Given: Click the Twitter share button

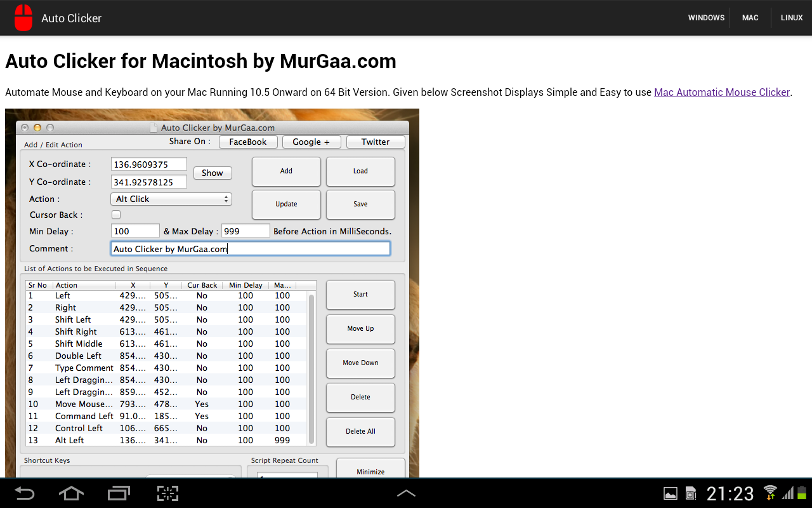Looking at the screenshot, I should (x=376, y=142).
